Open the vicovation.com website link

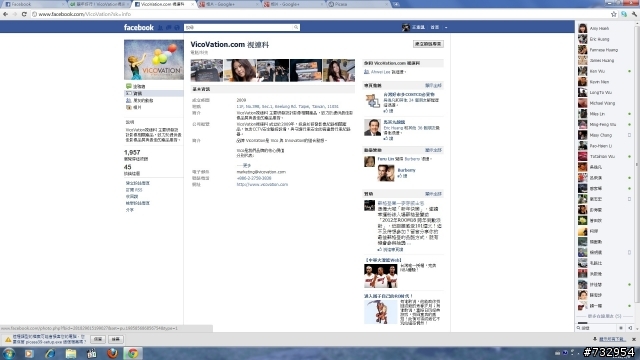[262, 184]
